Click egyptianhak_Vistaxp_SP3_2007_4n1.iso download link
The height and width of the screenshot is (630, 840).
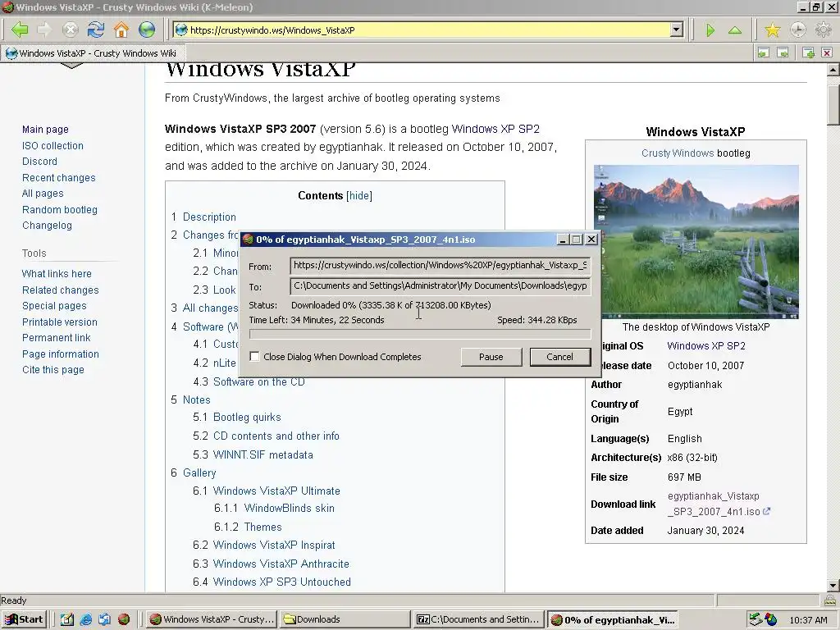[x=714, y=504]
